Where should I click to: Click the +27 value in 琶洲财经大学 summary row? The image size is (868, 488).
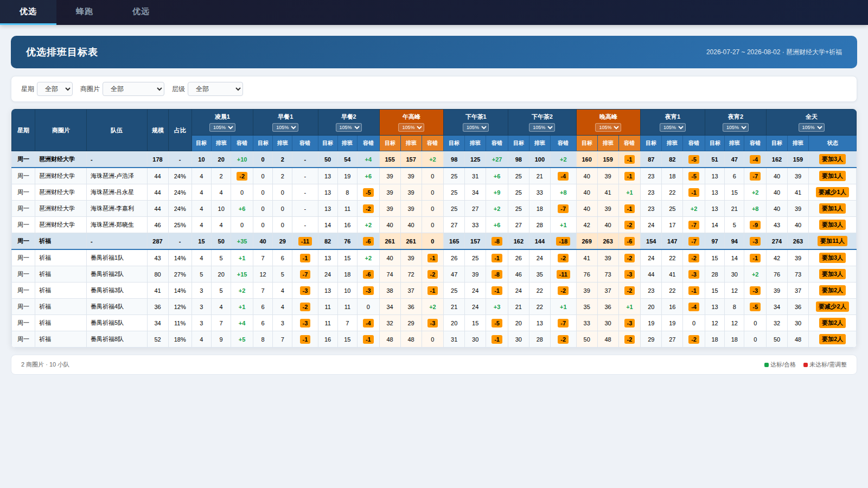click(497, 159)
